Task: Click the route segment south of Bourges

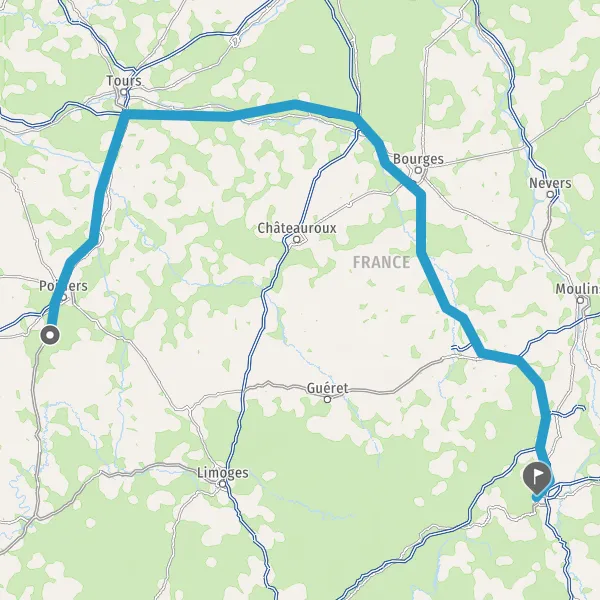Action: [x=421, y=222]
